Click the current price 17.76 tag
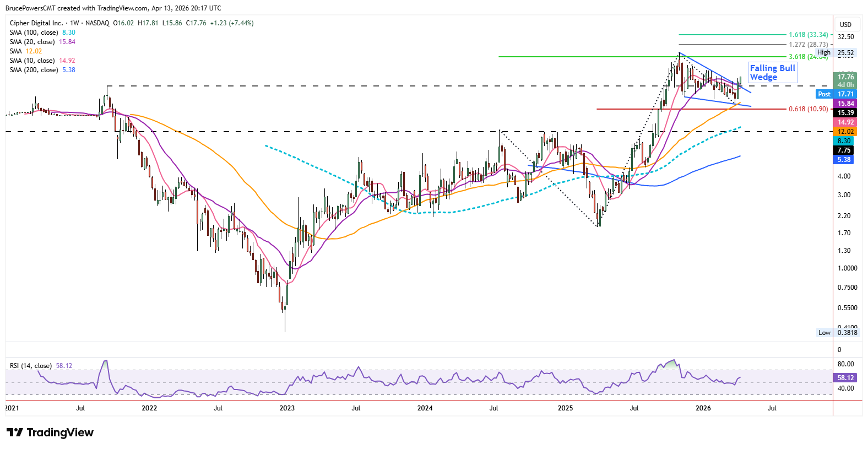The width and height of the screenshot is (868, 449). pos(845,78)
